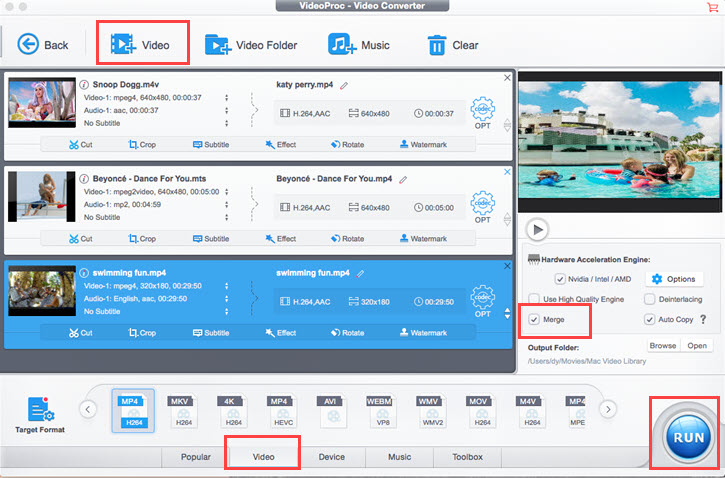Viewport: 725px width, 478px height.
Task: Play the preview video
Action: (x=537, y=230)
